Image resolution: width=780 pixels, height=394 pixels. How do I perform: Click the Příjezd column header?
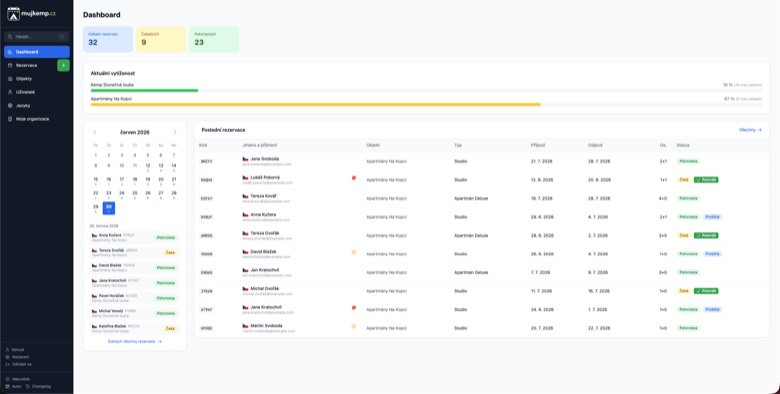[x=538, y=145]
